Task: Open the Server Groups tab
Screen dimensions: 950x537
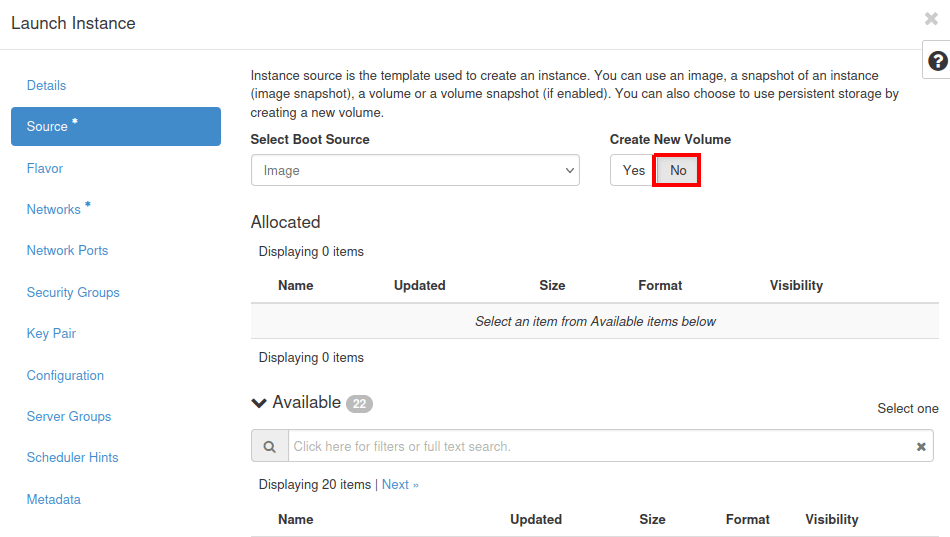Action: (69, 417)
